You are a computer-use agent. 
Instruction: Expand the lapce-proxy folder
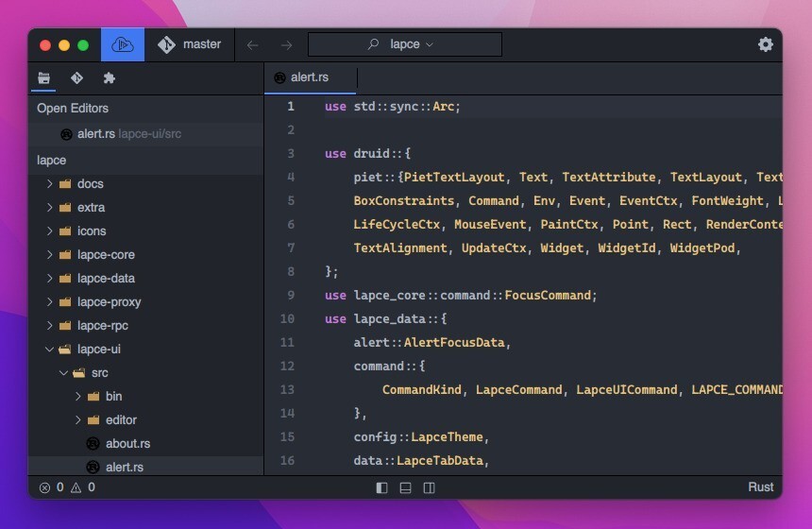point(50,302)
